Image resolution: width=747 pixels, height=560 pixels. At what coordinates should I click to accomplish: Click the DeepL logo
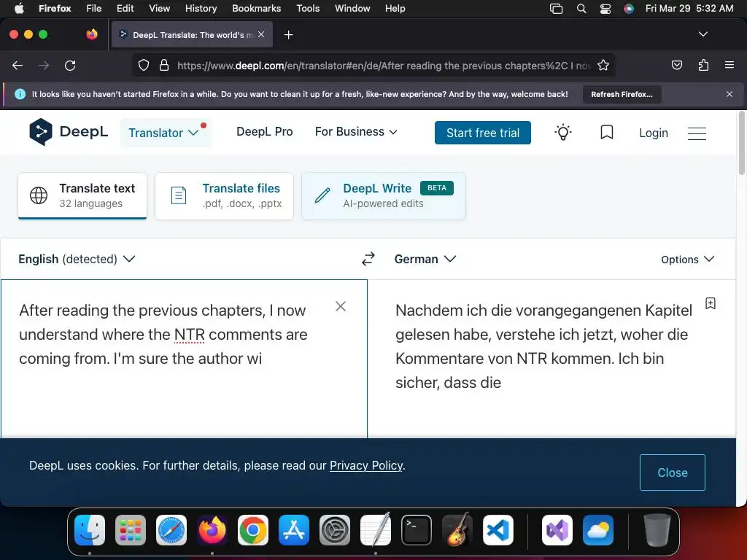pos(69,132)
